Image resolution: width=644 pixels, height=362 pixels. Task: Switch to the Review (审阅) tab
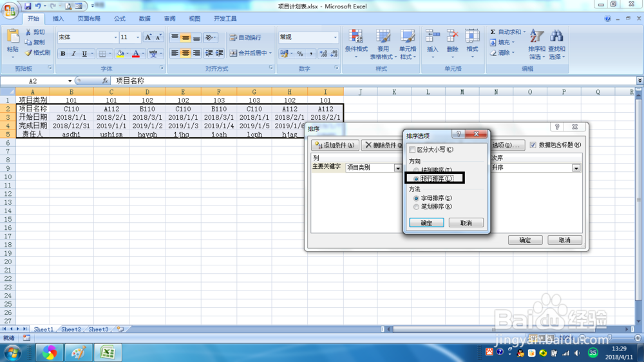pos(169,19)
